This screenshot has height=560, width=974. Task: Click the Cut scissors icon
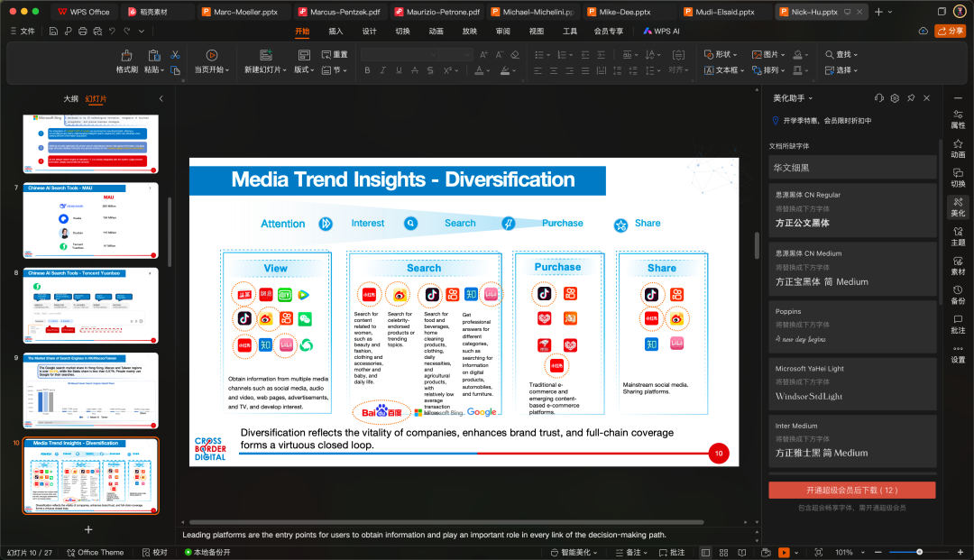tap(175, 55)
